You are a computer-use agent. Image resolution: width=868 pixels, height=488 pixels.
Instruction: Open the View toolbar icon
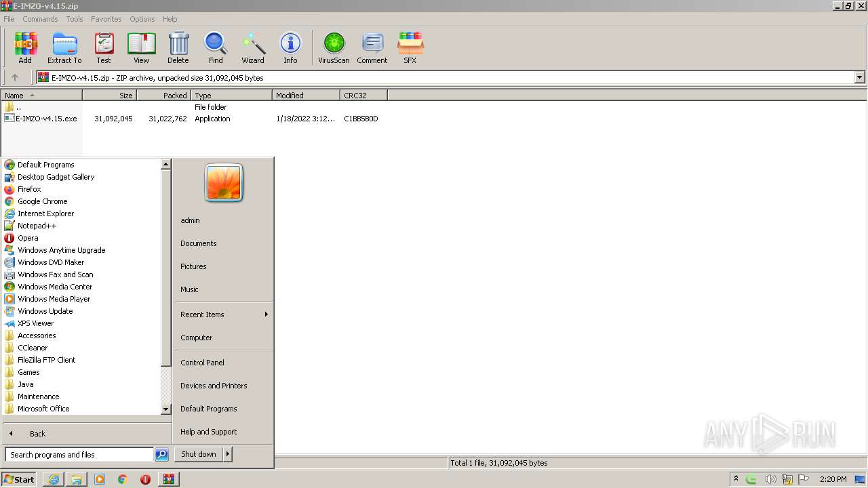(x=141, y=47)
